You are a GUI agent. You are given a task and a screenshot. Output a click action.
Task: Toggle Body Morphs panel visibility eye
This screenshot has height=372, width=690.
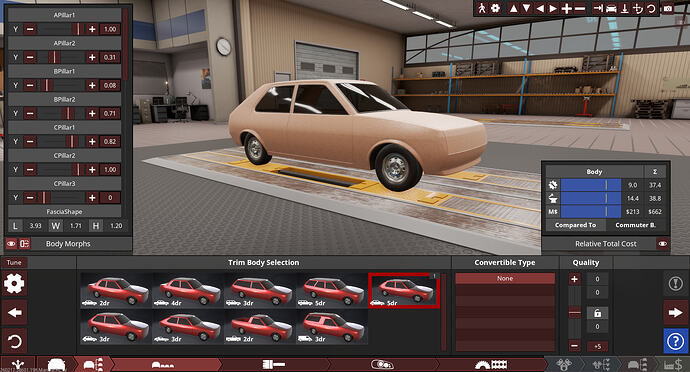(x=11, y=243)
